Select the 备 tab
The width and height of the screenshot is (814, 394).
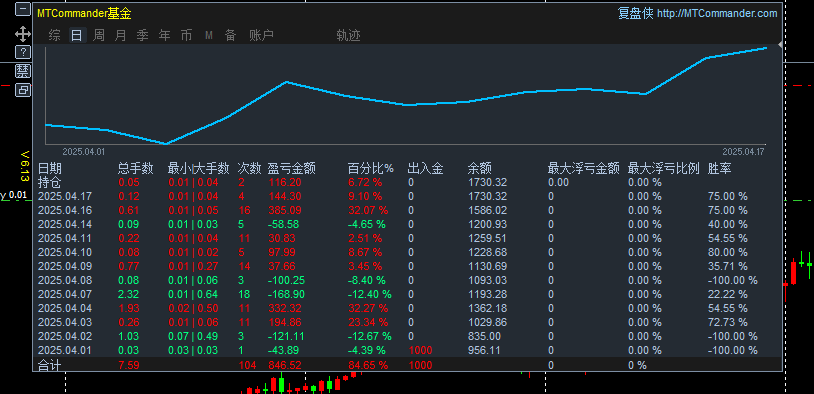click(x=230, y=35)
